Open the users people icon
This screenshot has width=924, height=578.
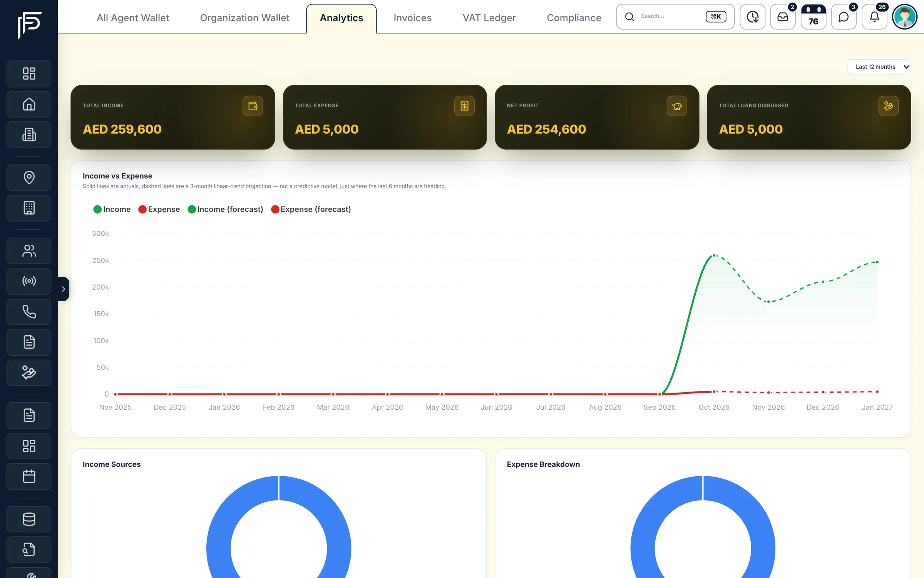click(x=29, y=251)
